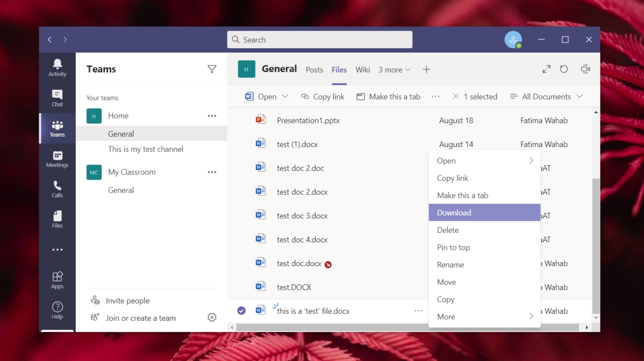
Task: Clear selection with X beside 1 selected
Action: (456, 97)
